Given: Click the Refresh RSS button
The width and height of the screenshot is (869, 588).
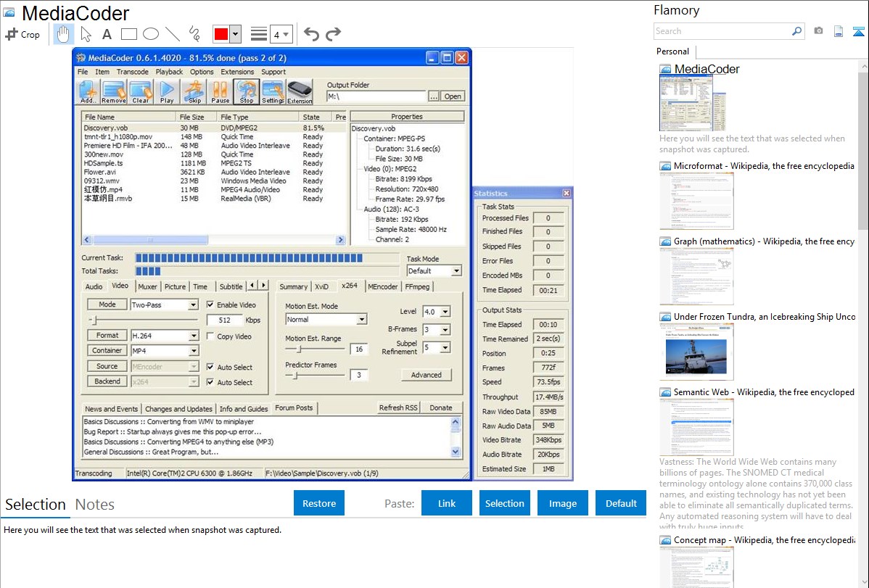Looking at the screenshot, I should 398,407.
